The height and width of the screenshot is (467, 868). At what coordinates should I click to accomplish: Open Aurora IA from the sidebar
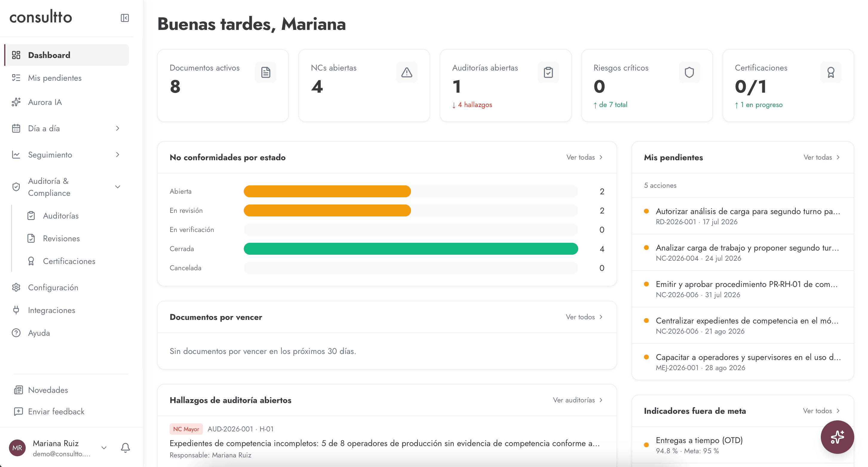pyautogui.click(x=67, y=102)
